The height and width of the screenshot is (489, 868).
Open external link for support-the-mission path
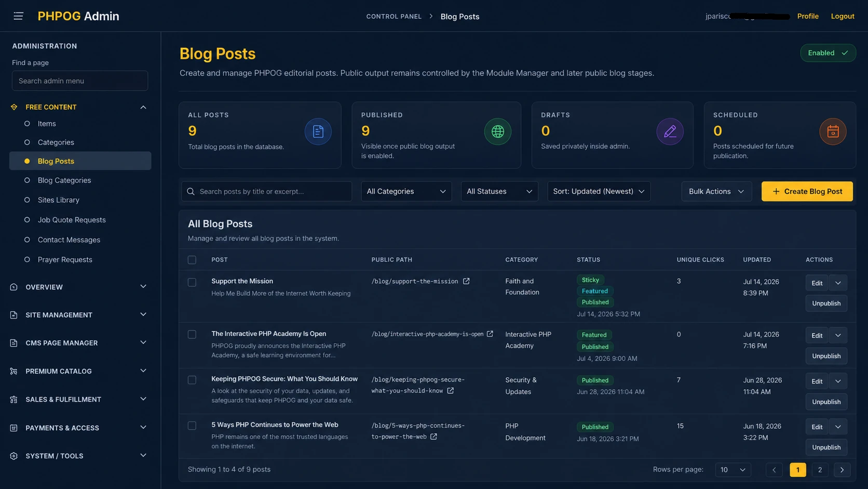click(x=466, y=281)
